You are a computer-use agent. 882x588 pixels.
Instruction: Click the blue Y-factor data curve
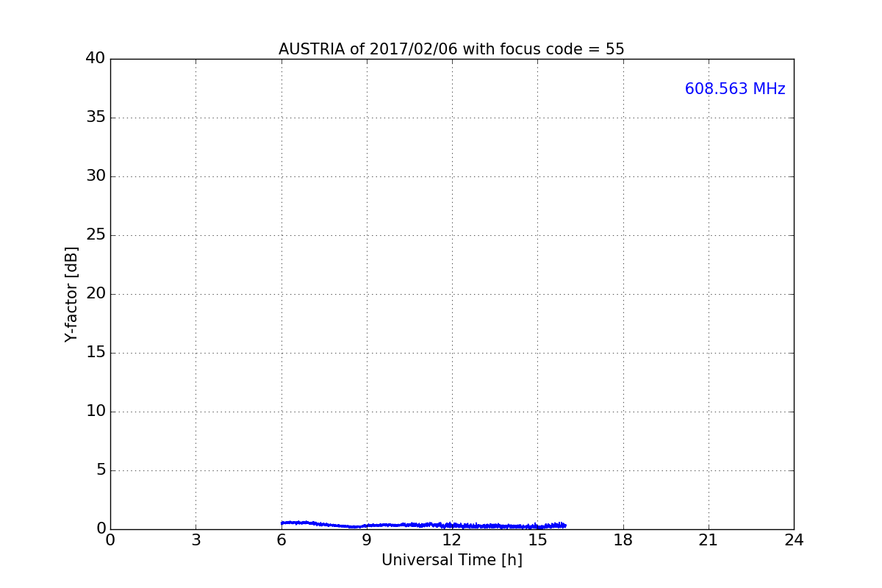click(423, 525)
